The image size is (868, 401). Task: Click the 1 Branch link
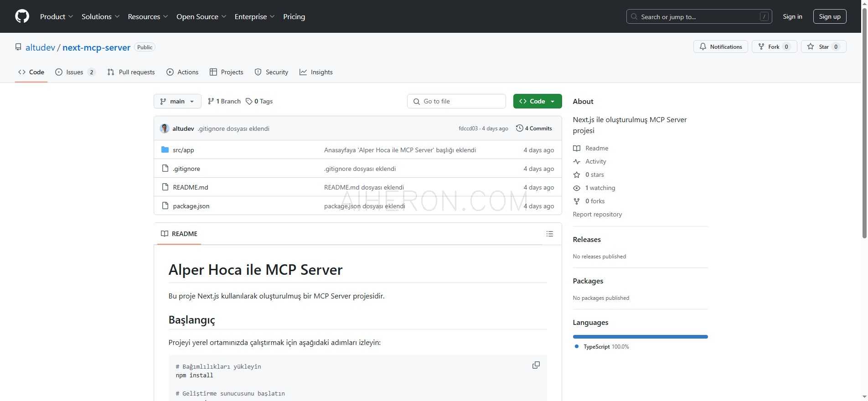[x=224, y=101]
